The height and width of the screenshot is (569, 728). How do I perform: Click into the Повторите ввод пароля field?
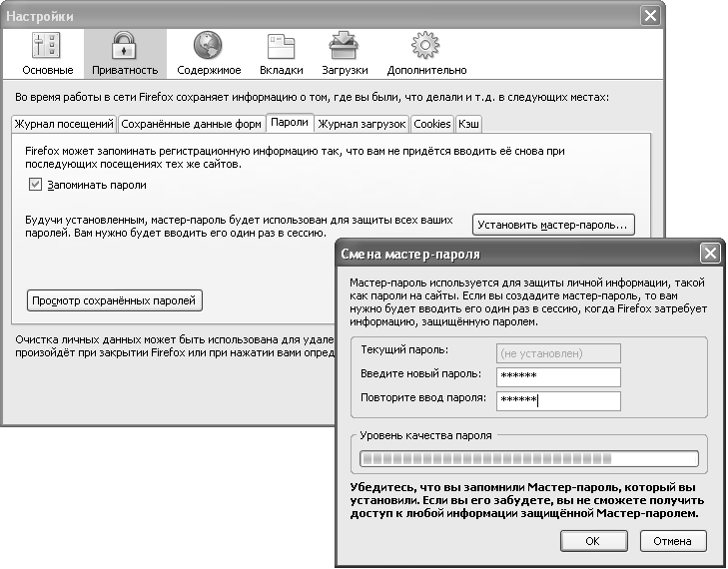pos(557,400)
